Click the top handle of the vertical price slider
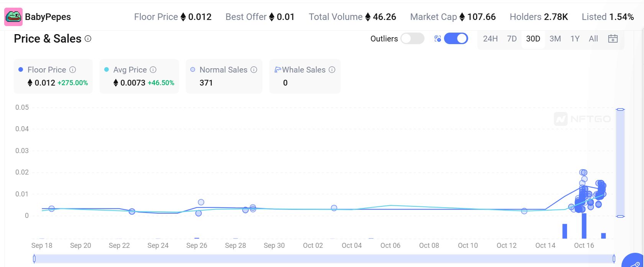The height and width of the screenshot is (267, 644). pyautogui.click(x=620, y=110)
